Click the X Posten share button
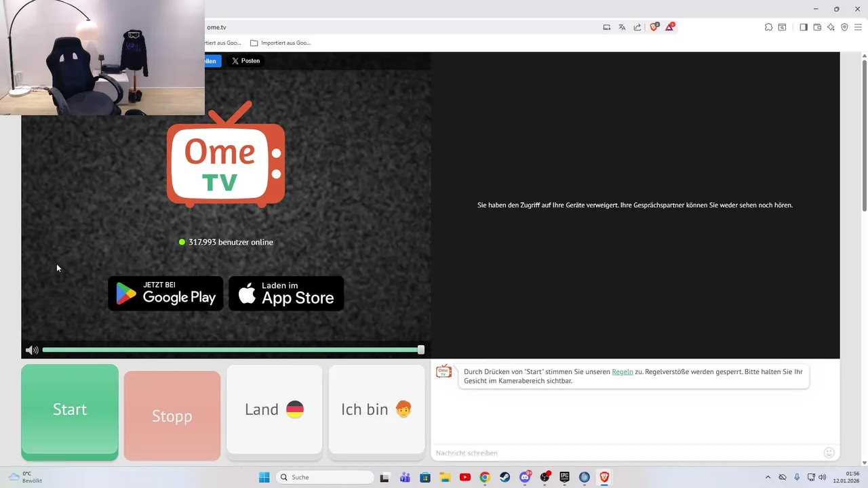The image size is (868, 488). (x=245, y=61)
